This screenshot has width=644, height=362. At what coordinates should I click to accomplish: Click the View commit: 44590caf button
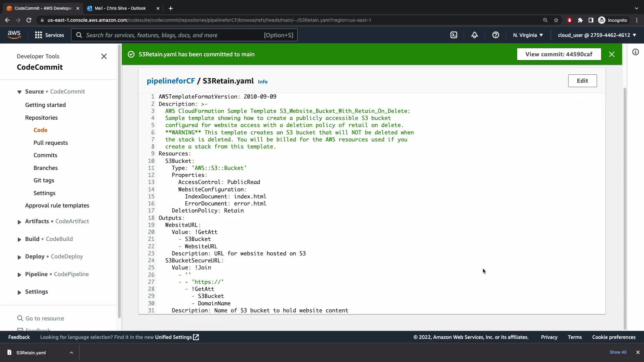point(558,54)
